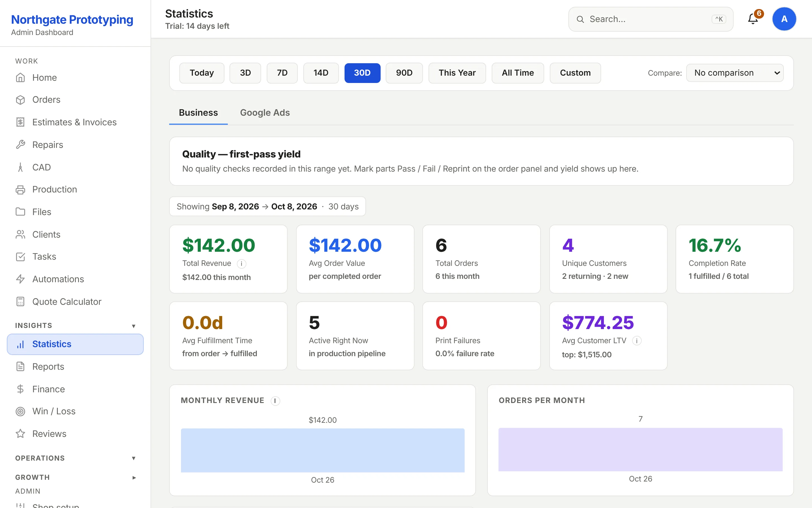
Task: Select the 7D range button
Action: (x=282, y=73)
